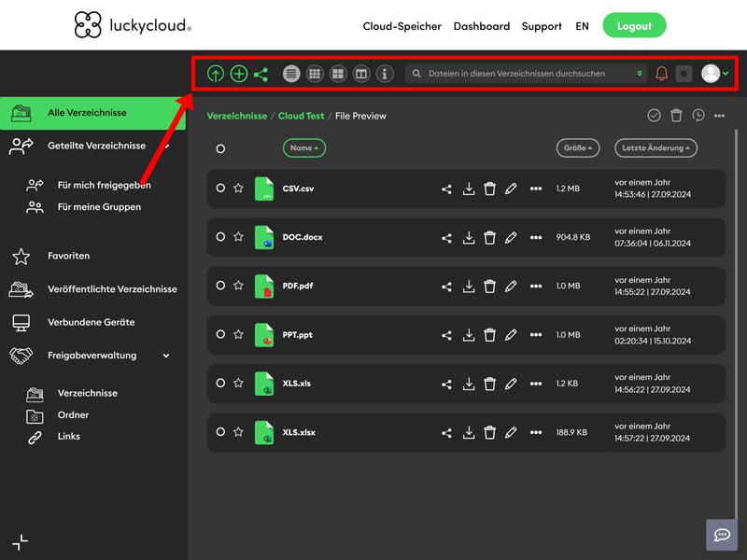Viewport: 747px width, 560px height.
Task: Click the notification bell icon
Action: point(661,74)
